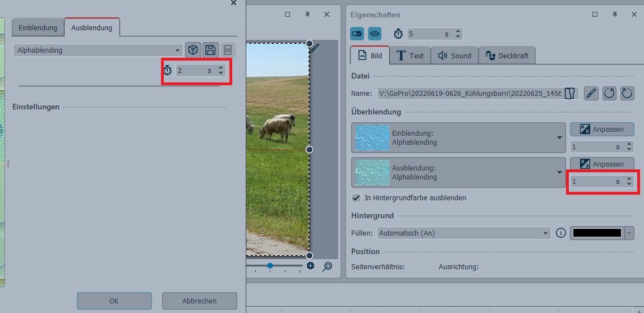Toggle 'In Hintergrundfarbe ausblenden' checkbox
The width and height of the screenshot is (644, 313).
356,198
